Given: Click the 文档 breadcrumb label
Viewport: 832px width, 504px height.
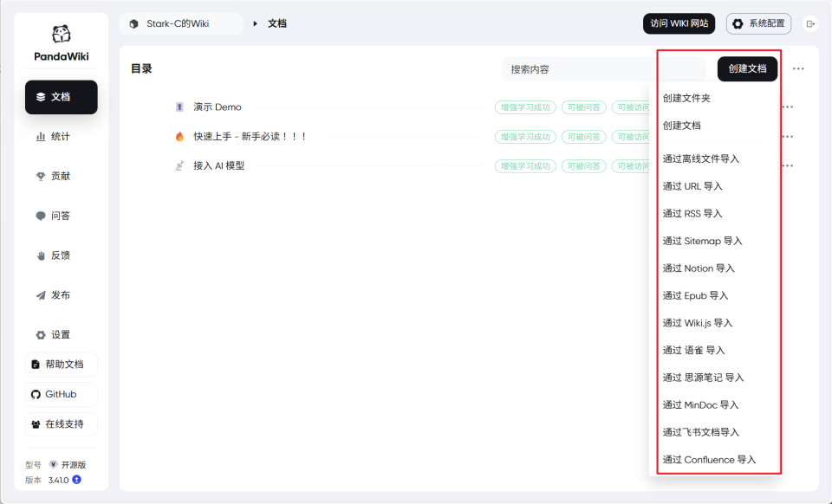Looking at the screenshot, I should [277, 24].
